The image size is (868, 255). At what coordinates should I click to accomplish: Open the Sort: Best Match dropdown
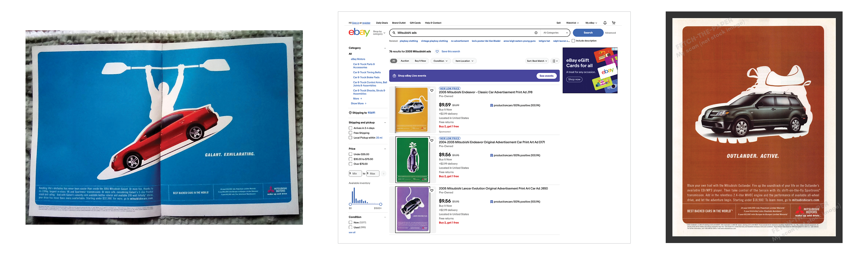click(x=537, y=61)
